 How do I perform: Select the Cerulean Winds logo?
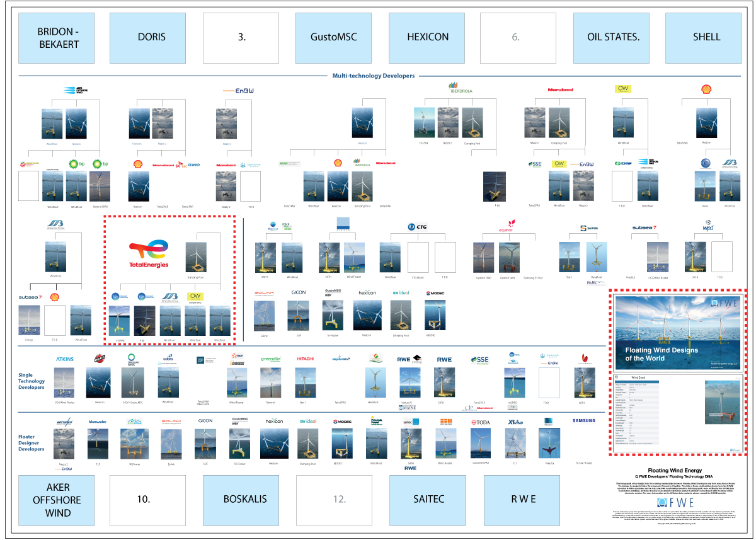pos(131,359)
